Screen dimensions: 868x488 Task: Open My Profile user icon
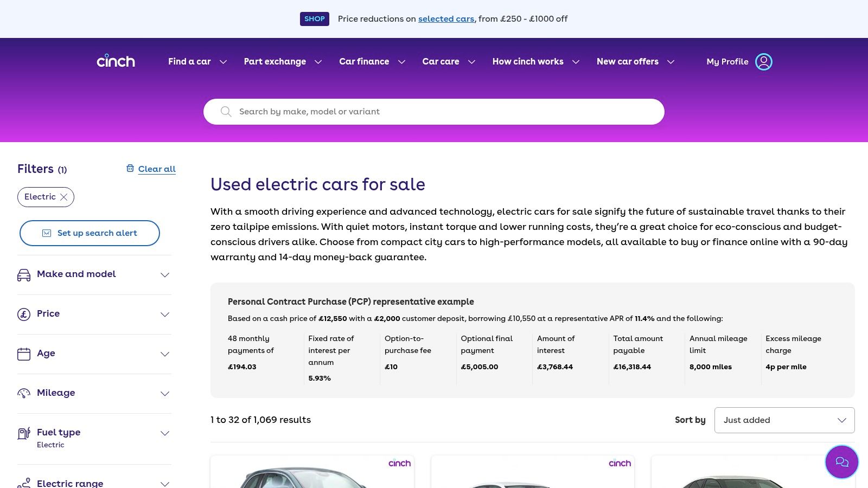[763, 62]
